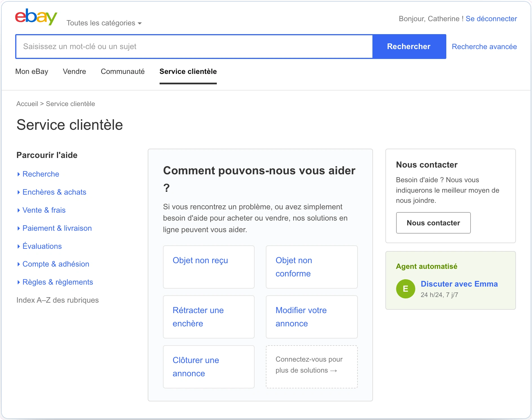Open Vente & frais help link
The height and width of the screenshot is (420, 532).
tap(44, 210)
